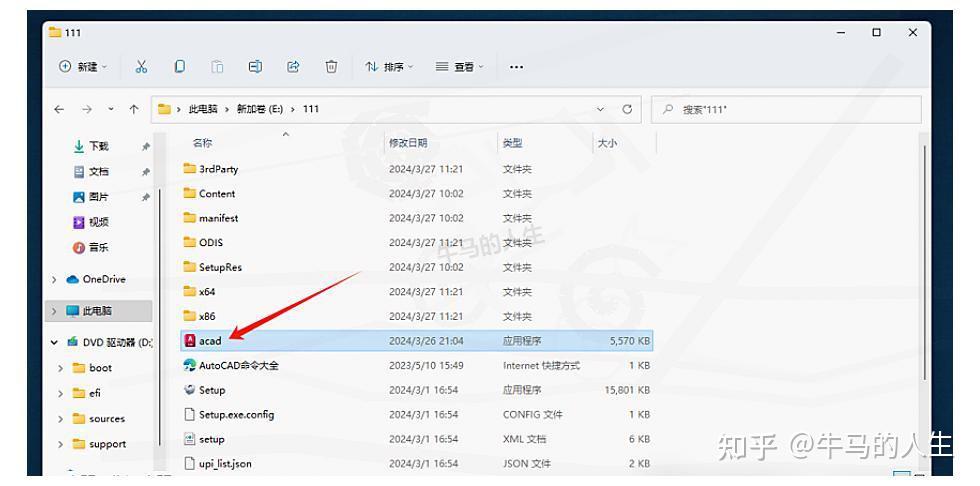The width and height of the screenshot is (980, 486).
Task: Open the ODIS folder icon
Action: point(190,242)
